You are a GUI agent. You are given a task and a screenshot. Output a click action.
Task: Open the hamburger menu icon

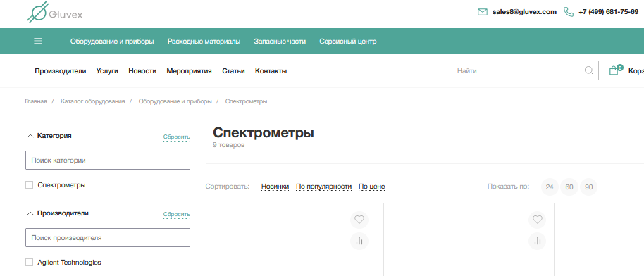tap(38, 41)
